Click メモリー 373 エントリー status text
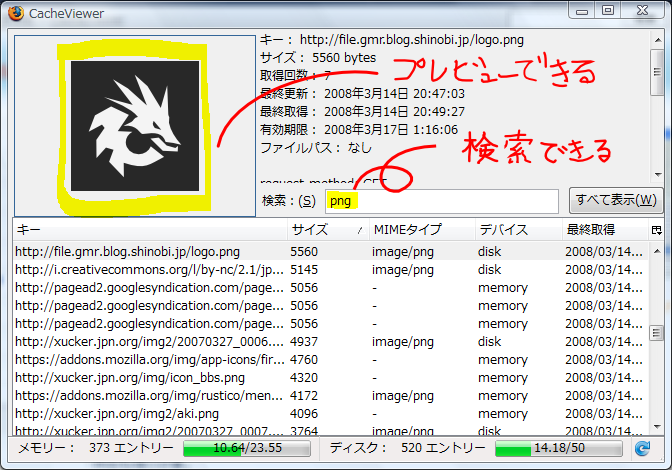The height and width of the screenshot is (470, 672). pyautogui.click(x=96, y=448)
